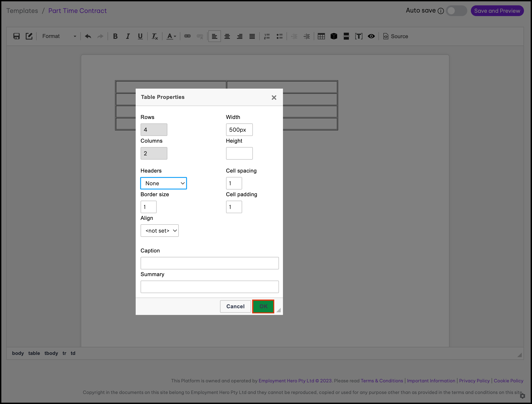Toggle the Source view button
Screen dimensions: 532x404
click(x=396, y=36)
